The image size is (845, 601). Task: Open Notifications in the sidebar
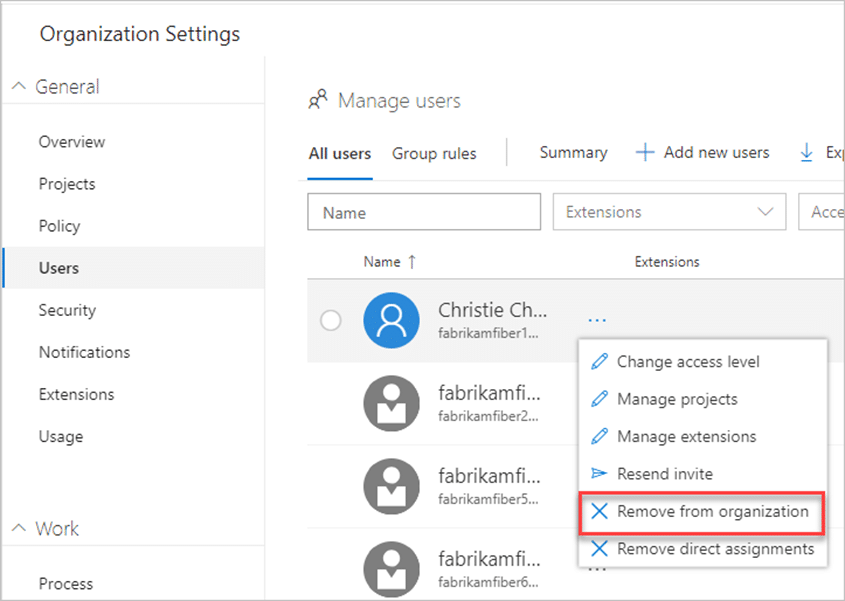[84, 352]
